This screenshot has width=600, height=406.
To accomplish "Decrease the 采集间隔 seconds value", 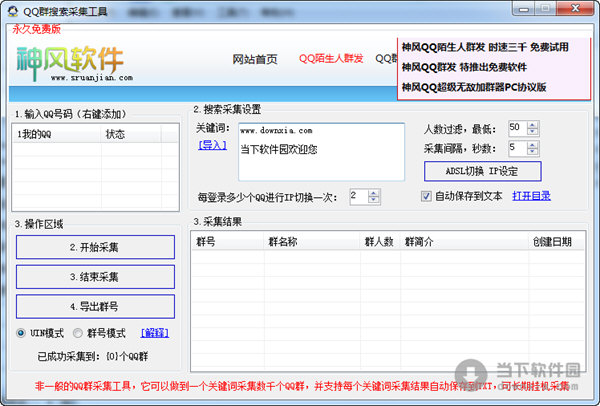I will tap(532, 152).
